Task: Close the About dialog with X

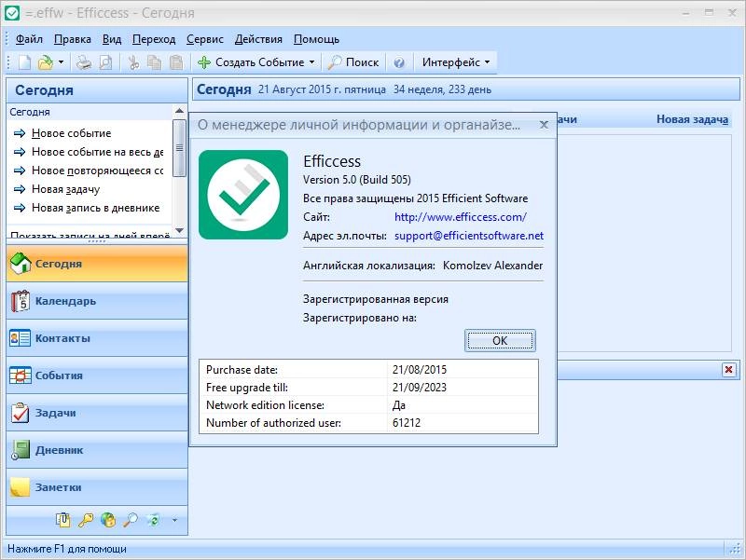Action: point(544,125)
